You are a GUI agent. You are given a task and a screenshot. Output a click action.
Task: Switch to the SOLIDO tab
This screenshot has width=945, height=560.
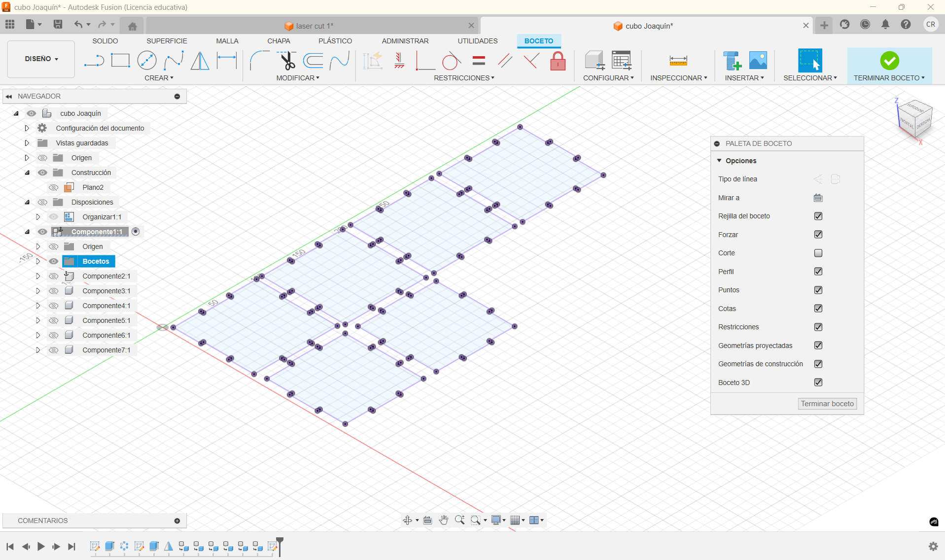105,41
